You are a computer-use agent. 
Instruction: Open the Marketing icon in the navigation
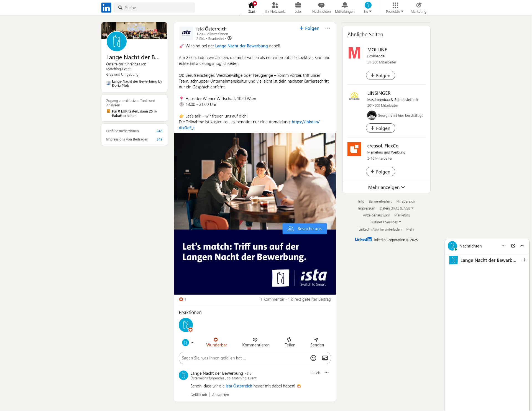point(418,8)
